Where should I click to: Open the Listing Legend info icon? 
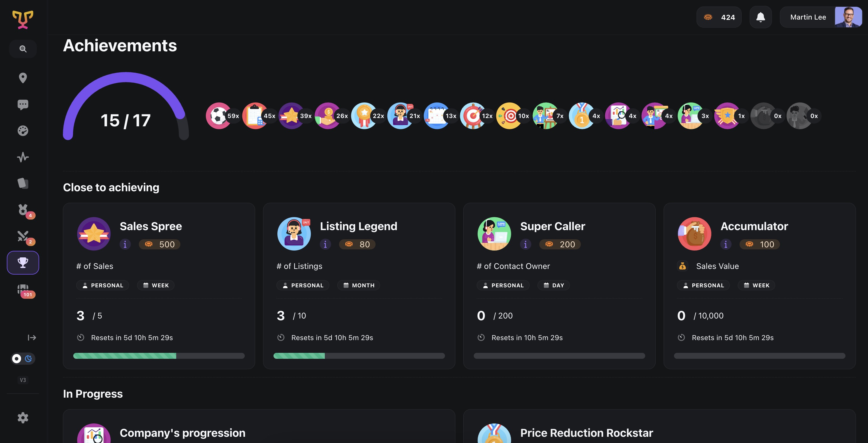coord(325,244)
